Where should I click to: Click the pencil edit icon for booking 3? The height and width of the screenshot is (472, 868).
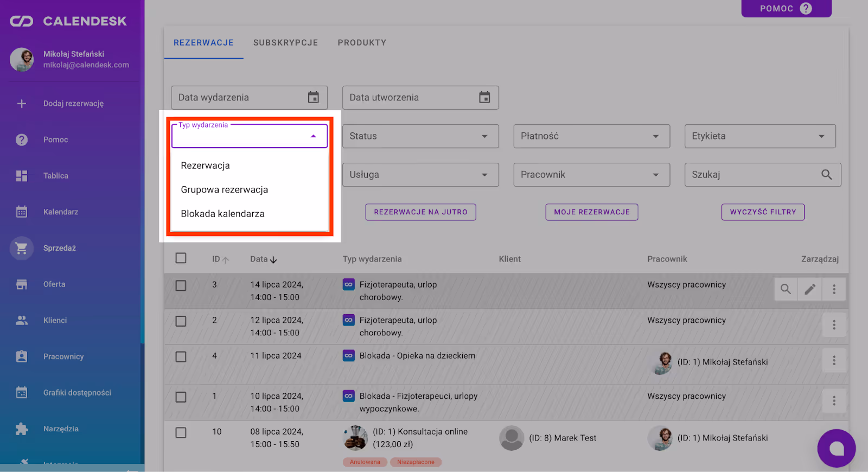(810, 289)
